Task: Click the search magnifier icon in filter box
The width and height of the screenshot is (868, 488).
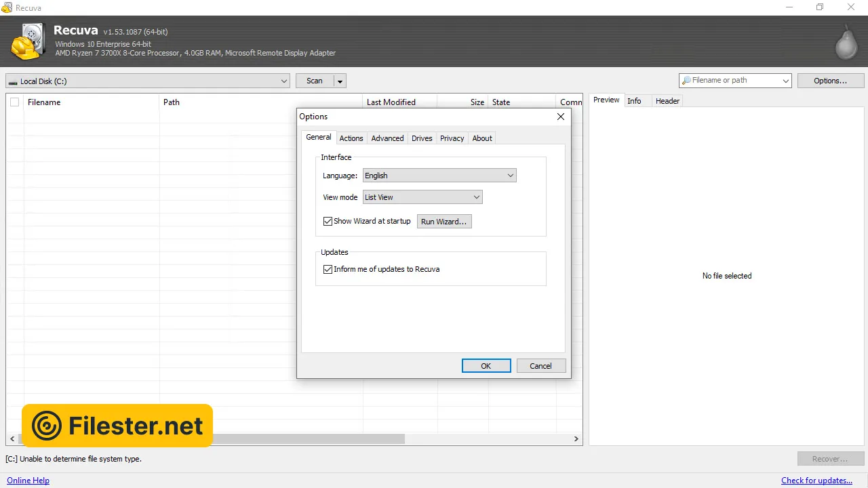Action: [x=686, y=81]
